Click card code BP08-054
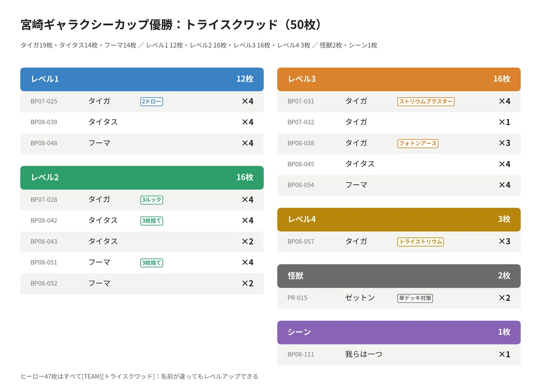The image size is (541, 392). coord(301,185)
